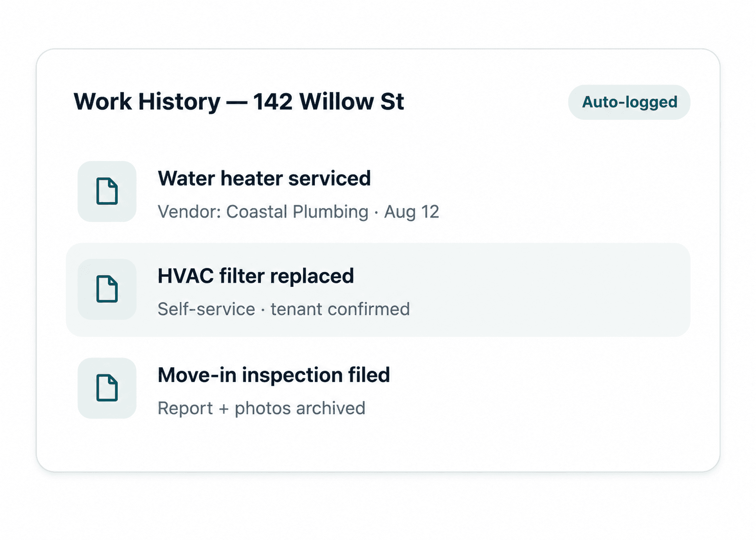Screen dimensions: 756x540
Task: Click the Water heater serviced document icon
Action: pyautogui.click(x=107, y=192)
